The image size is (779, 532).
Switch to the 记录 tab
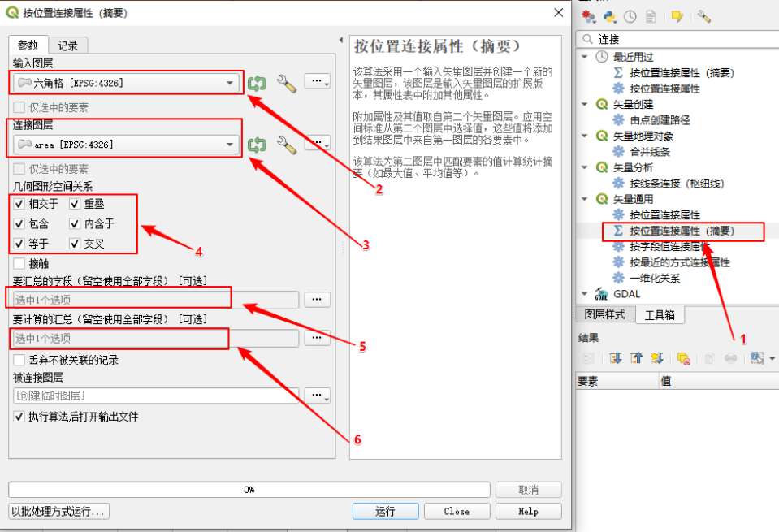click(68, 46)
